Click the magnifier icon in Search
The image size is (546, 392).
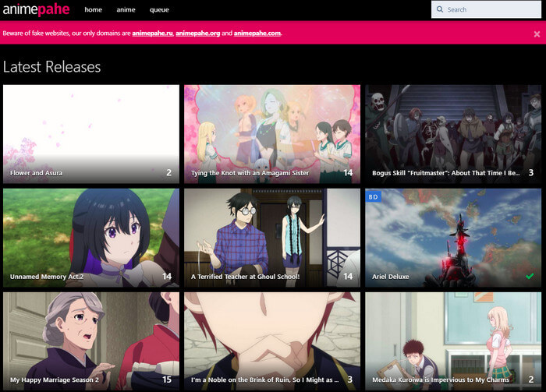[440, 9]
